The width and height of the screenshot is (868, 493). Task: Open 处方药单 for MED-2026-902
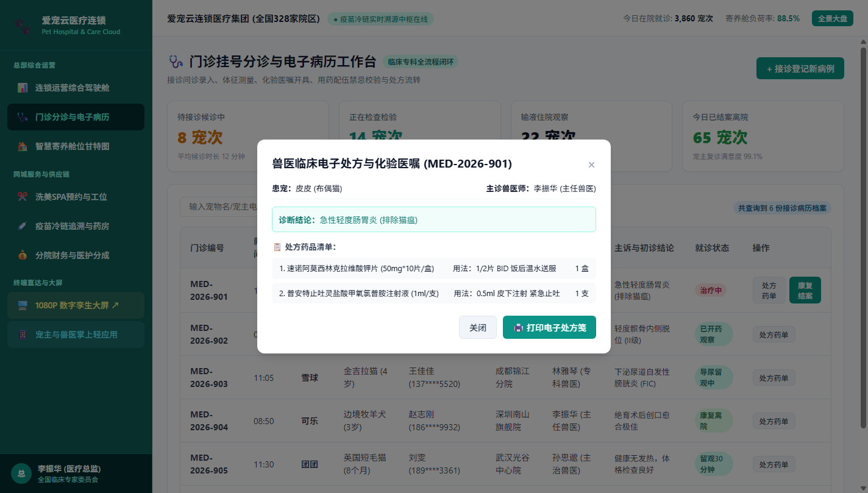point(774,334)
